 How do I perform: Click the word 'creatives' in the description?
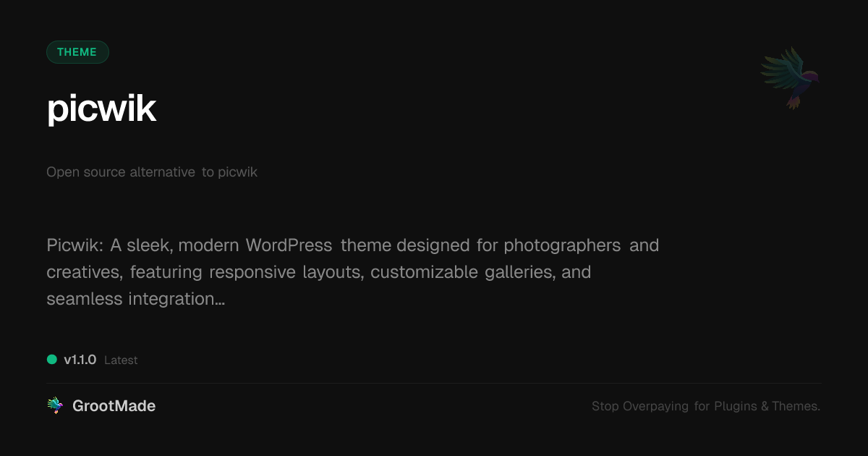(82, 272)
